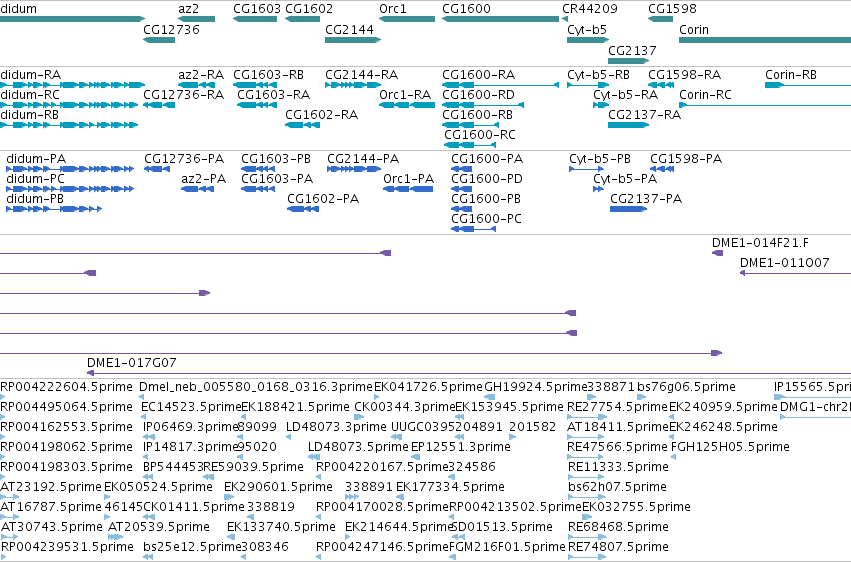851x562 pixels.
Task: Select the CG1603 gene label
Action: tap(257, 9)
